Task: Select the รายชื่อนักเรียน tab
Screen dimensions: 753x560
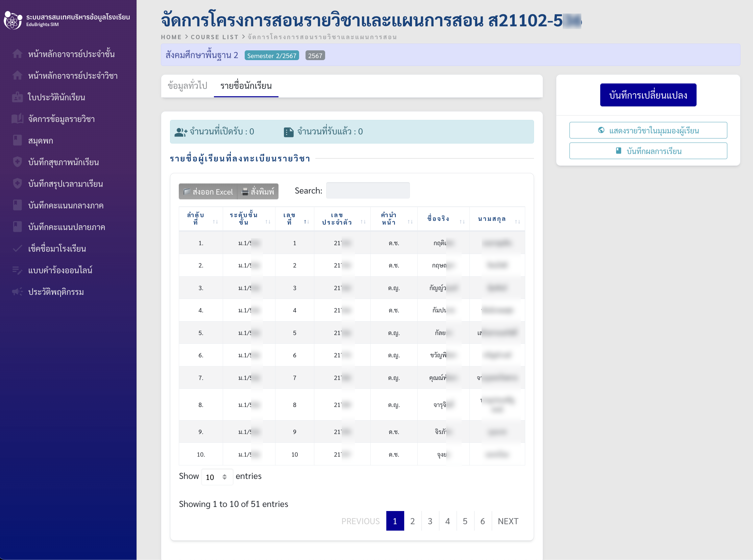Action: tap(246, 86)
